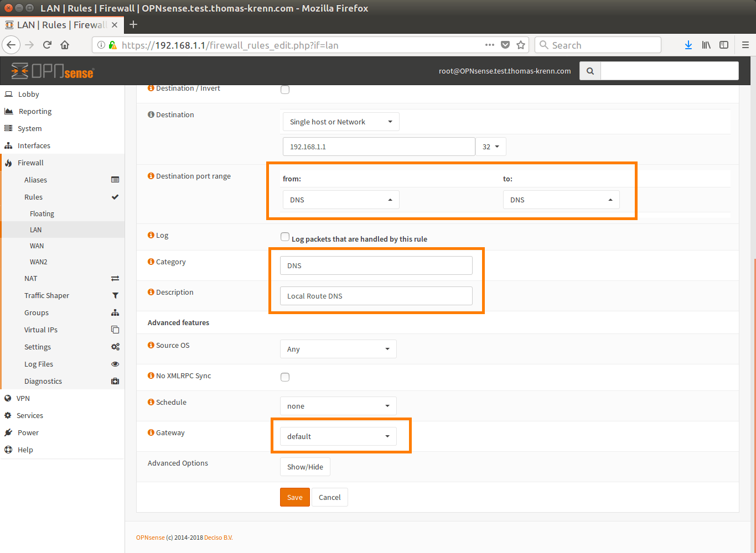This screenshot has height=553, width=756.
Task: Save the firewall rule
Action: click(294, 497)
